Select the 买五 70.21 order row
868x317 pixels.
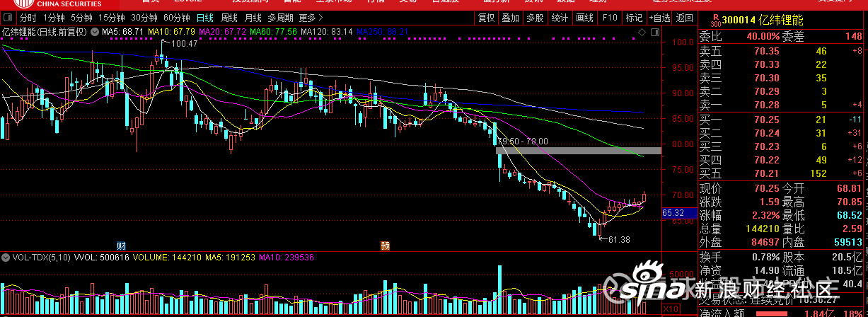click(x=782, y=173)
